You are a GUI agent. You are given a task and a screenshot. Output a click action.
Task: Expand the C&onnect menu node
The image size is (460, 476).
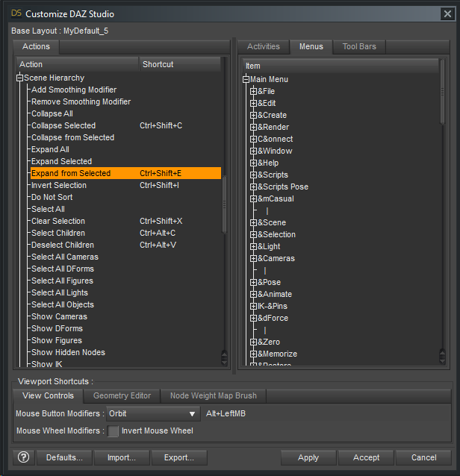pyautogui.click(x=253, y=139)
